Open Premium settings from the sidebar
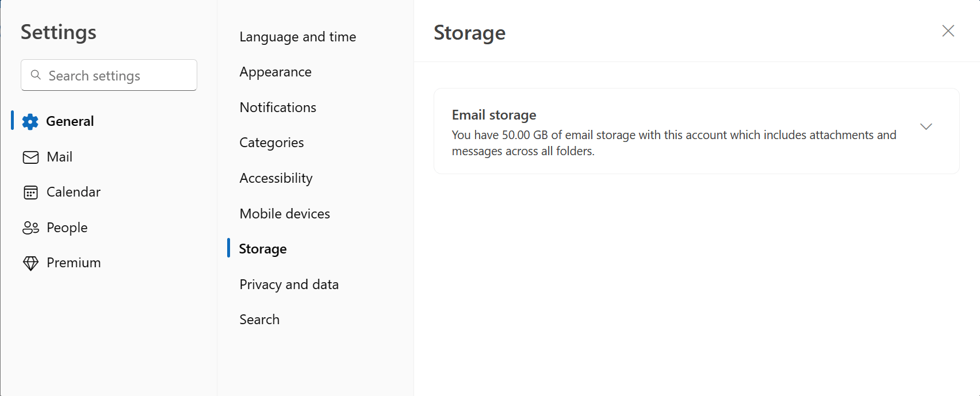 point(73,263)
